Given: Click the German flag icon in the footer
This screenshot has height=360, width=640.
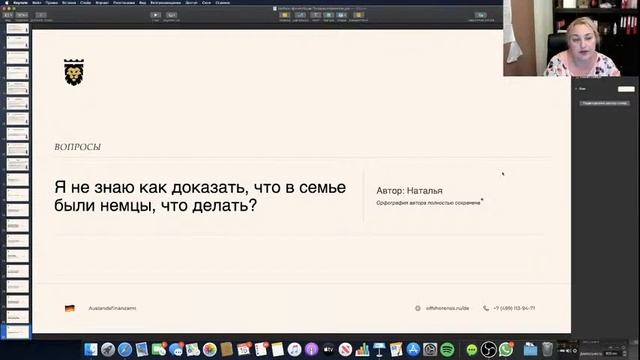Looking at the screenshot, I should click(x=70, y=308).
